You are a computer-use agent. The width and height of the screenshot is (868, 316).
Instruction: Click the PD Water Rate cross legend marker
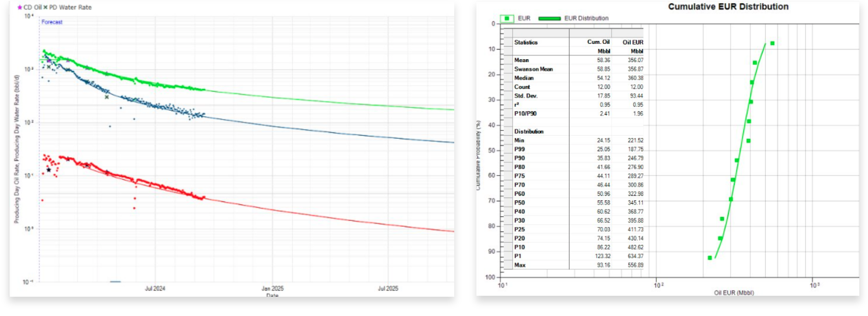click(x=46, y=8)
